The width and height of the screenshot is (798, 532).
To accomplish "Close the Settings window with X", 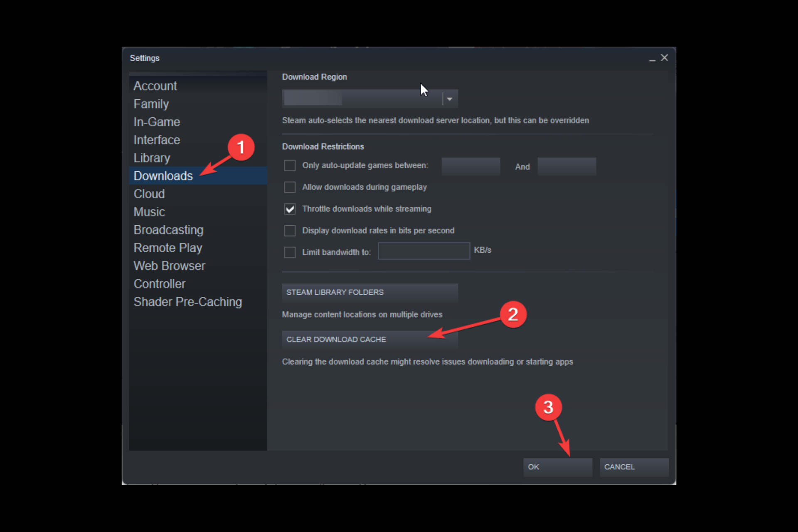I will (x=664, y=58).
